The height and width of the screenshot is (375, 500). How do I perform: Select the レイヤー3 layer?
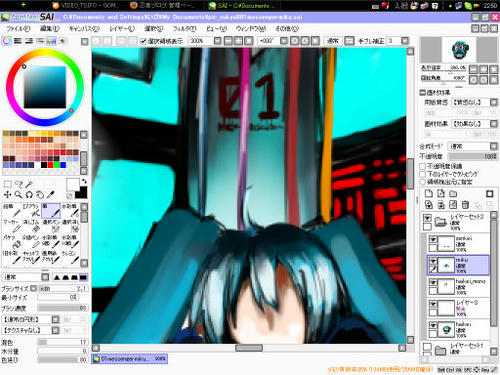click(458, 308)
